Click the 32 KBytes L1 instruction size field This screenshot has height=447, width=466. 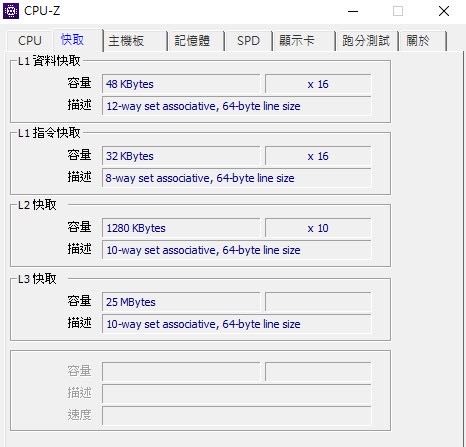[x=181, y=156]
